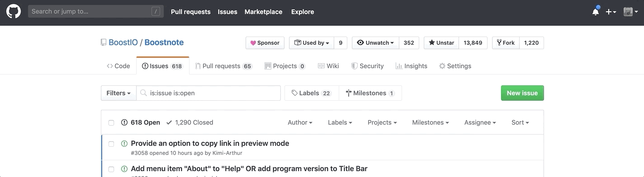644x177 pixels.
Task: Check the "Add menu item About" issue checkbox
Action: (111, 169)
